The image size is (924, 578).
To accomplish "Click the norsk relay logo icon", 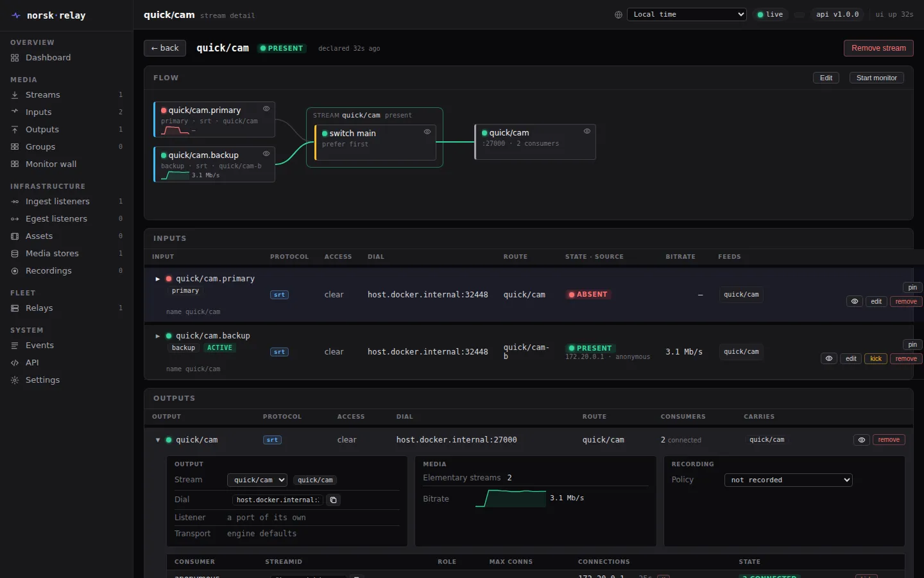I will (16, 15).
